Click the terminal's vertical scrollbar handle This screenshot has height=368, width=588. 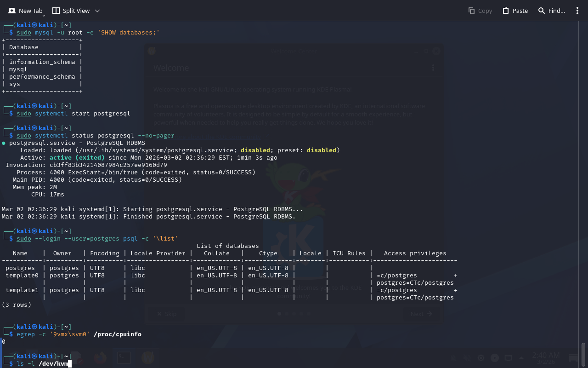coord(583,354)
